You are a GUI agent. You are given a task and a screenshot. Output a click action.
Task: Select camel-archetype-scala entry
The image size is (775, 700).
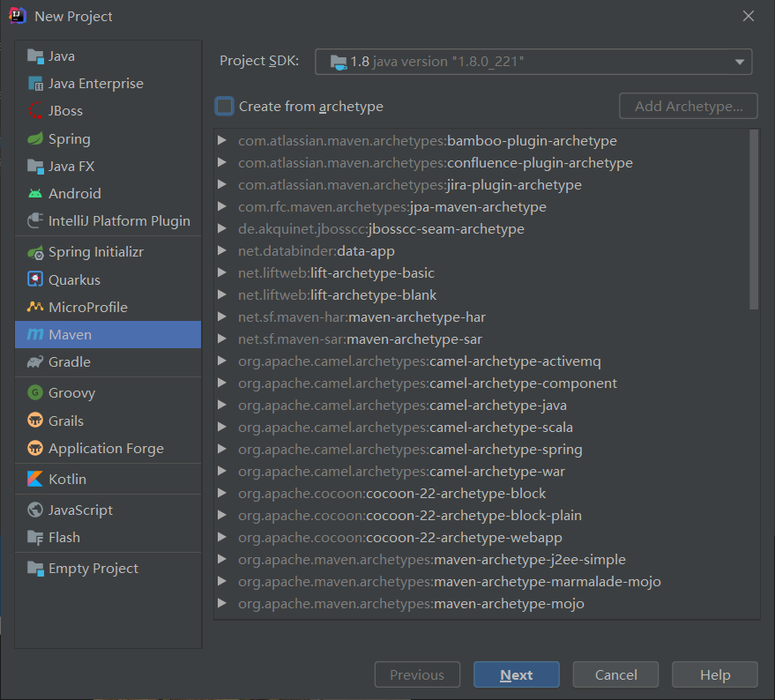coord(406,427)
